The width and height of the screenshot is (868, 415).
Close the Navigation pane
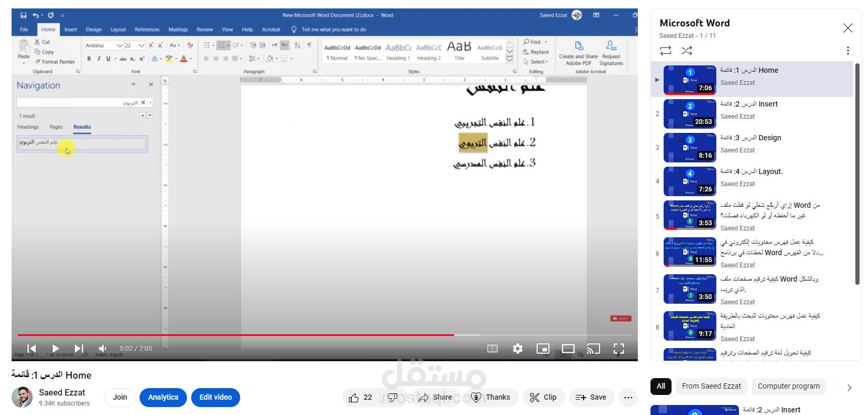click(151, 84)
